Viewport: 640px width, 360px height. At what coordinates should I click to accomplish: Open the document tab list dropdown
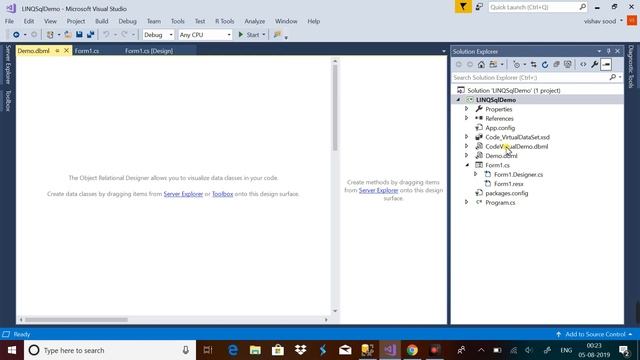pos(444,51)
